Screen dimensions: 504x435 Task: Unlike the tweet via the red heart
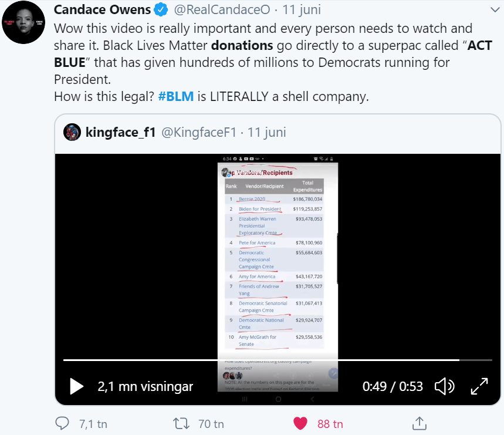tap(300, 423)
